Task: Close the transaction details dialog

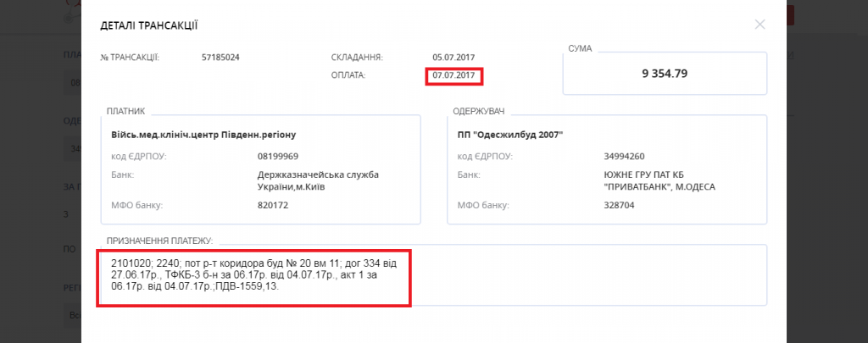Action: tap(759, 25)
